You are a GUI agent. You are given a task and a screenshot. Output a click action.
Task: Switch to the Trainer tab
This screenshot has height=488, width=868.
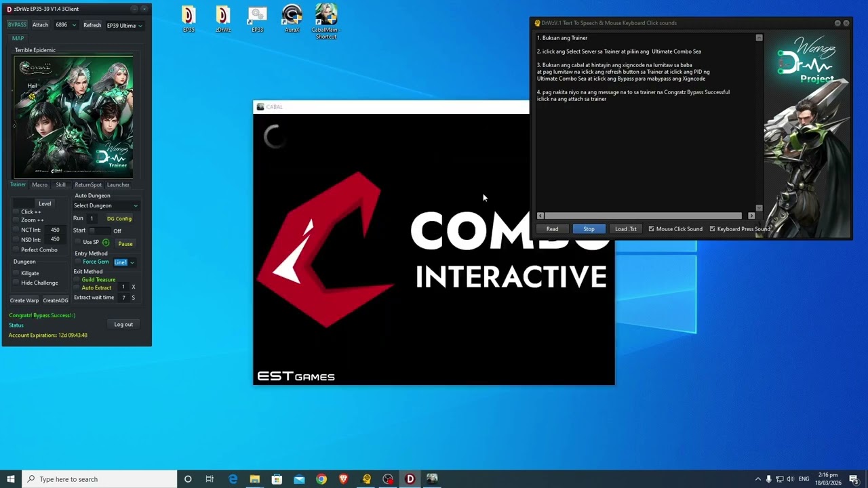coord(18,184)
